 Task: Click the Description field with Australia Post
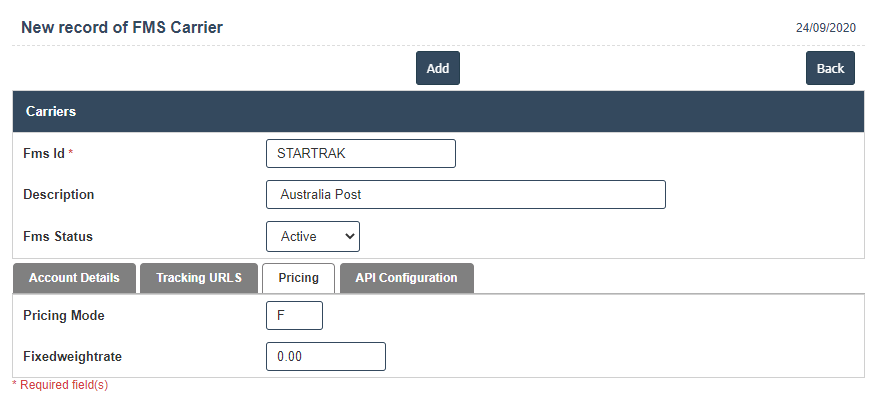[465, 194]
